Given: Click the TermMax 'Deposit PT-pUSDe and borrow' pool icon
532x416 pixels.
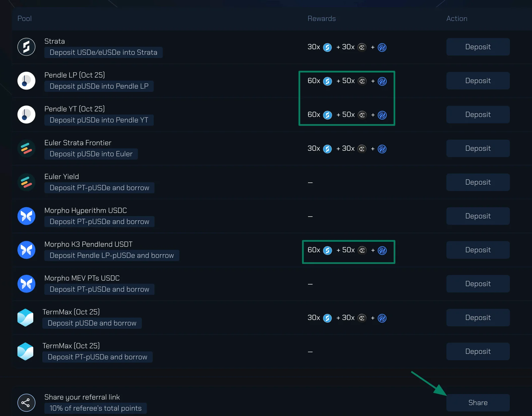Looking at the screenshot, I should click(26, 352).
